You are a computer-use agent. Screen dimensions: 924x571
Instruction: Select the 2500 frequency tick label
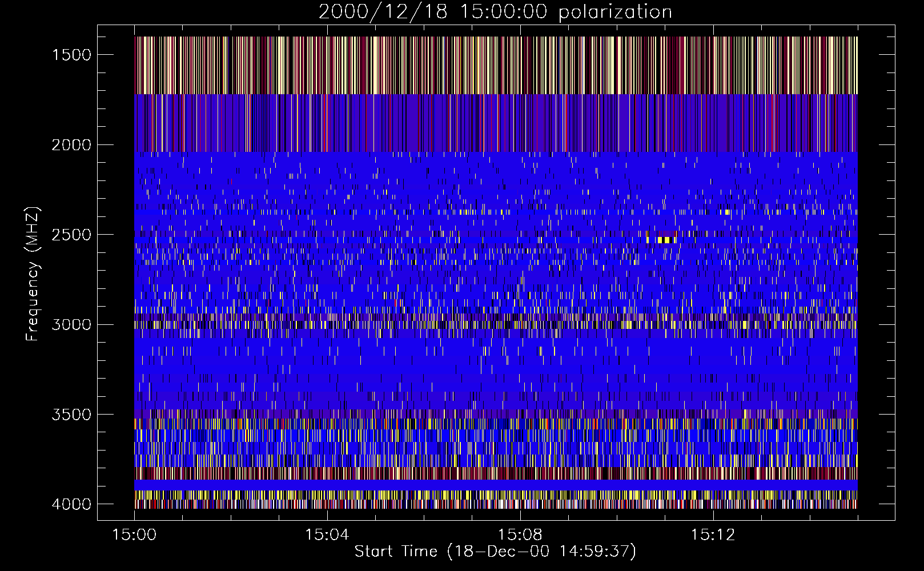pyautogui.click(x=71, y=235)
